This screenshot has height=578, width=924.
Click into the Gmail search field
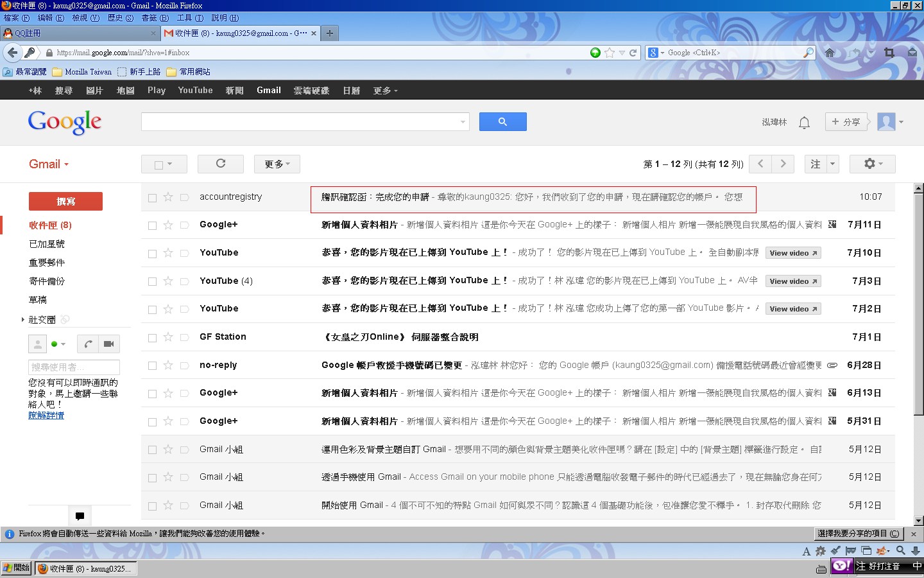coord(305,121)
